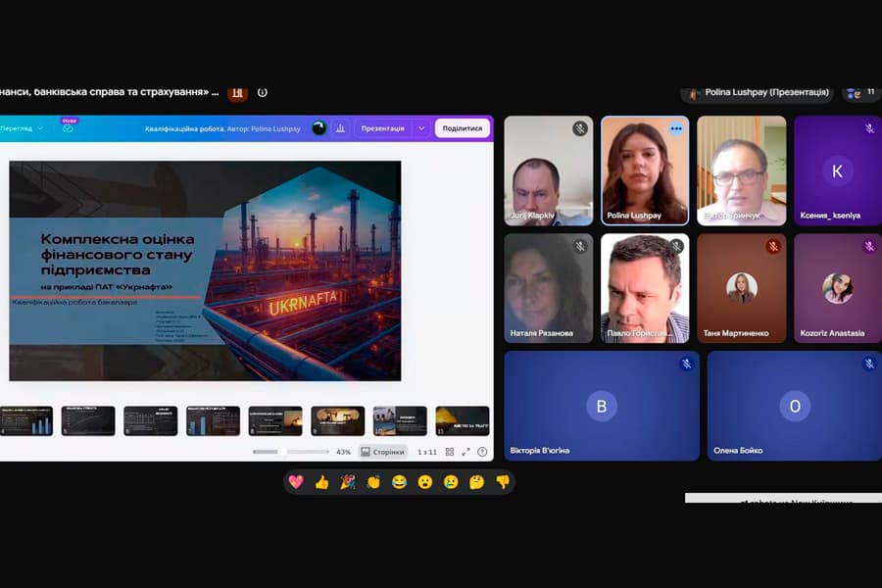
Task: Click the orange organization logo icon
Action: pyautogui.click(x=237, y=93)
